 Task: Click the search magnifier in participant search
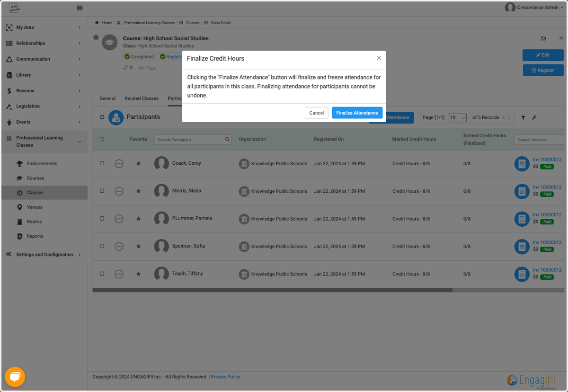(227, 140)
